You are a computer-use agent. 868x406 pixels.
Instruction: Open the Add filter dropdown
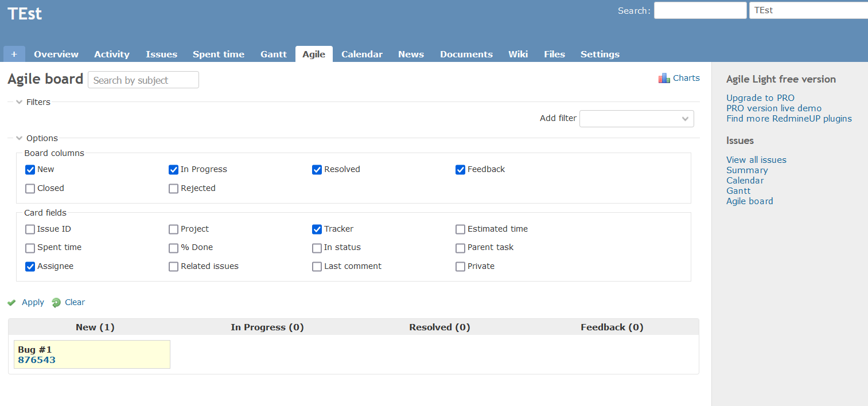coord(636,119)
